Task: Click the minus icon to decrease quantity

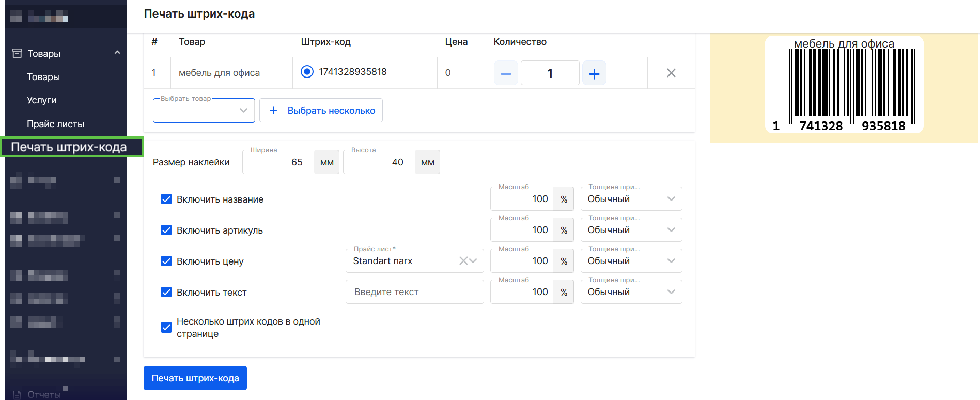Action: 506,73
